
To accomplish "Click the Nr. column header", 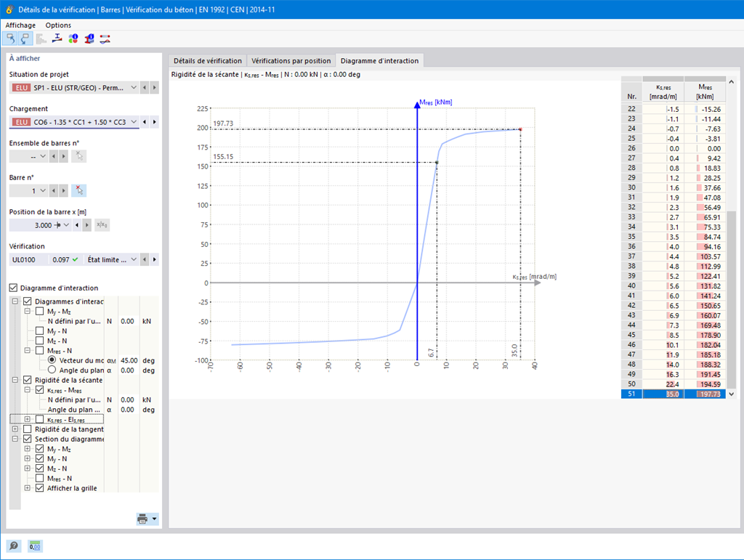I will [631, 92].
